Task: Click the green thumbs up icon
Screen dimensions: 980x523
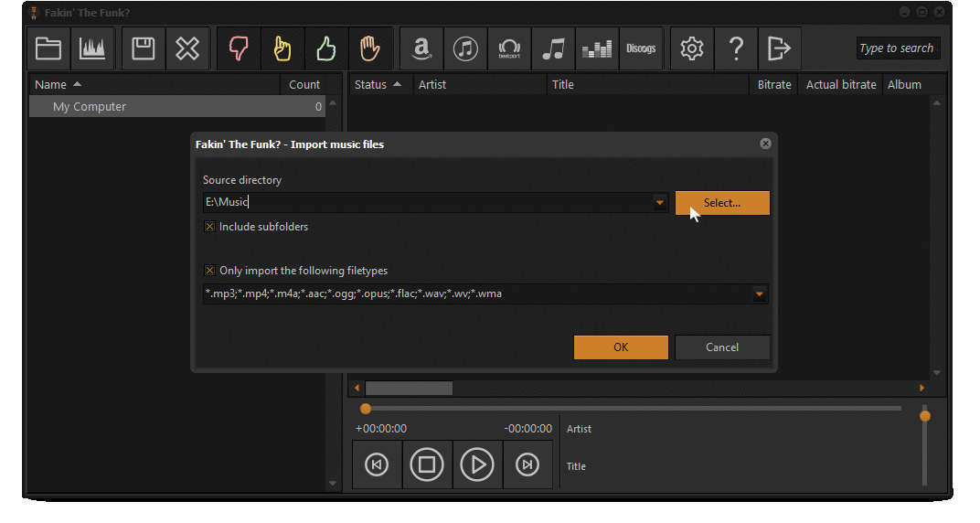Action: [x=325, y=48]
